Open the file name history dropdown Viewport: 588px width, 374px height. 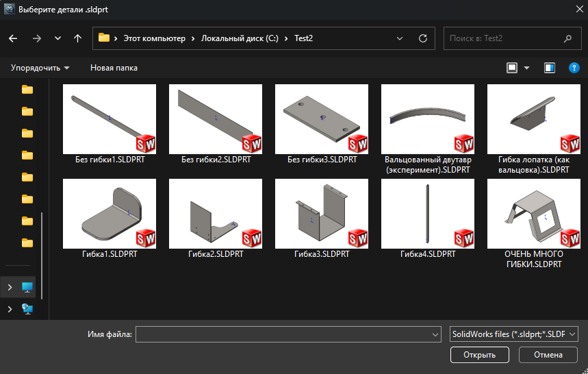(435, 334)
